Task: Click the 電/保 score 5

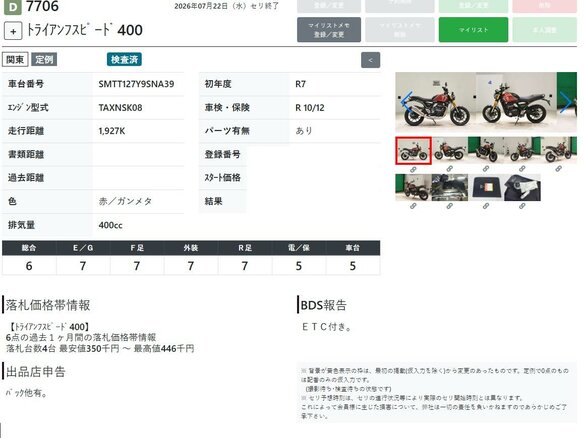Action: (x=299, y=266)
